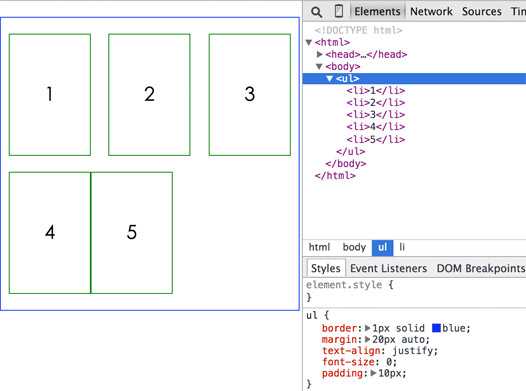526x391 pixels.
Task: Click the ul selector in styles
Action: [x=312, y=316]
